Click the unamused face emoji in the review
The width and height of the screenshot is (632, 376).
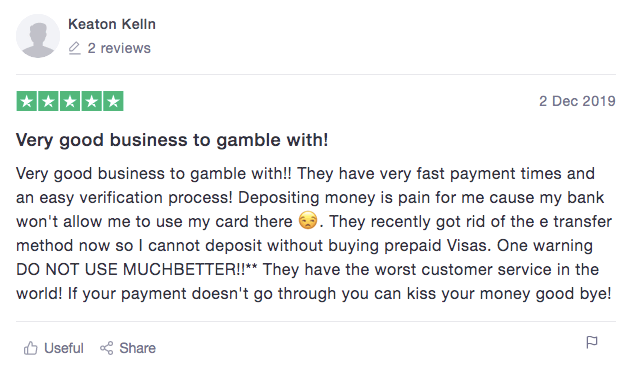(308, 220)
